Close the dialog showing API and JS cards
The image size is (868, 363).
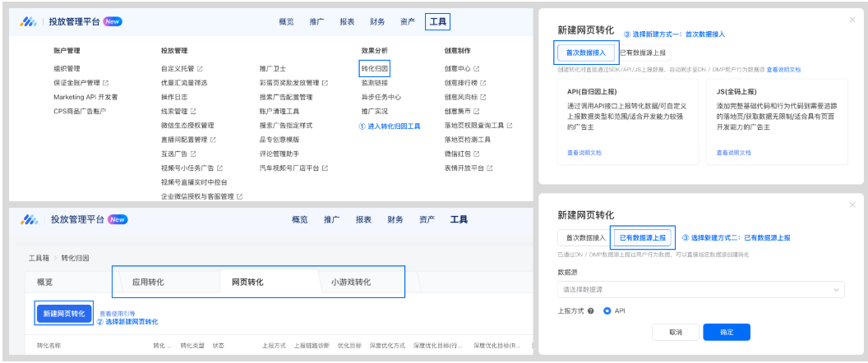(852, 20)
